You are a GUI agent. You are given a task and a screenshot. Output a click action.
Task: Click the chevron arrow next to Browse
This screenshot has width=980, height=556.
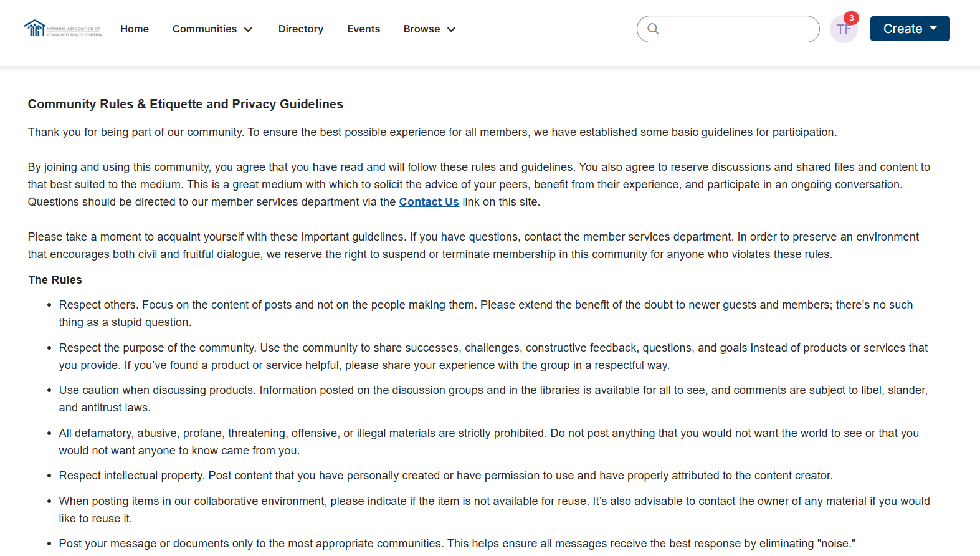point(452,29)
